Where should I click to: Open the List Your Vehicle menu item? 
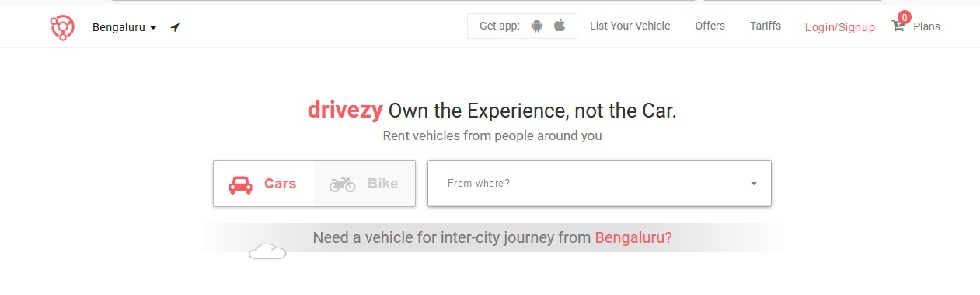(630, 26)
